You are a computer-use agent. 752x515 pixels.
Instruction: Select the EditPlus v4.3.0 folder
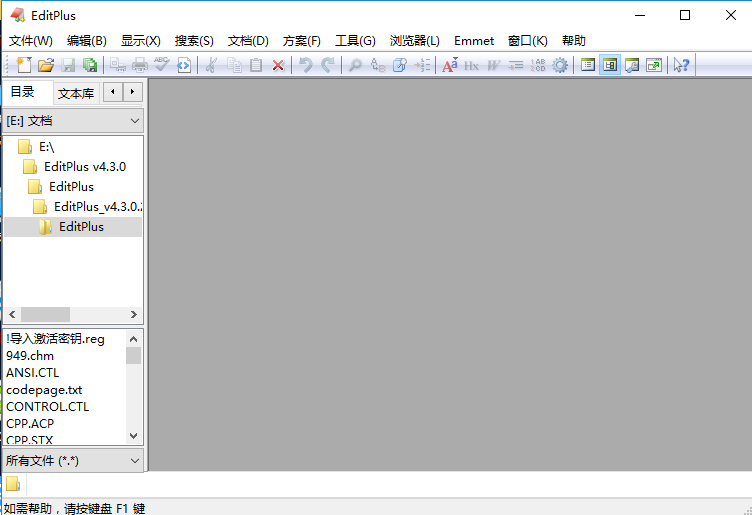tap(84, 167)
